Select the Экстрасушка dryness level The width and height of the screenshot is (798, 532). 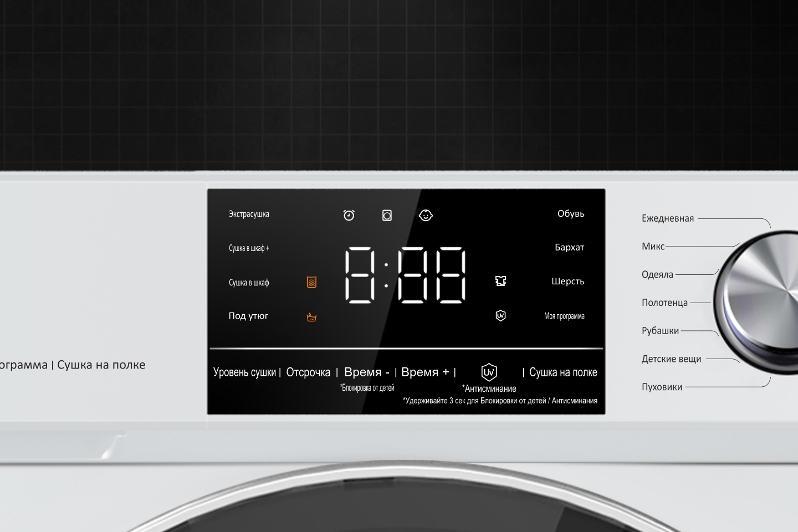249,214
